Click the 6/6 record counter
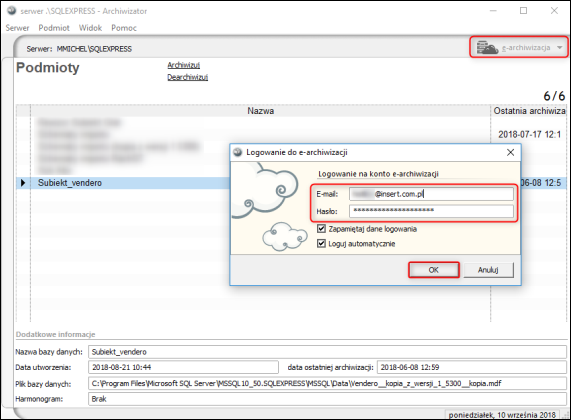Image resolution: width=571 pixels, height=420 pixels. tap(554, 96)
